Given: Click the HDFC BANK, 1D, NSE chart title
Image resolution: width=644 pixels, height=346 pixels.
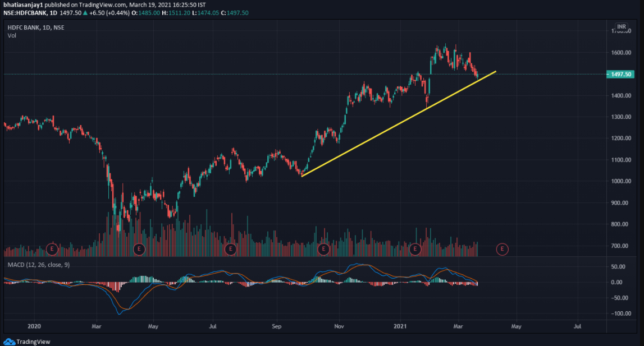Looking at the screenshot, I should pos(36,27).
